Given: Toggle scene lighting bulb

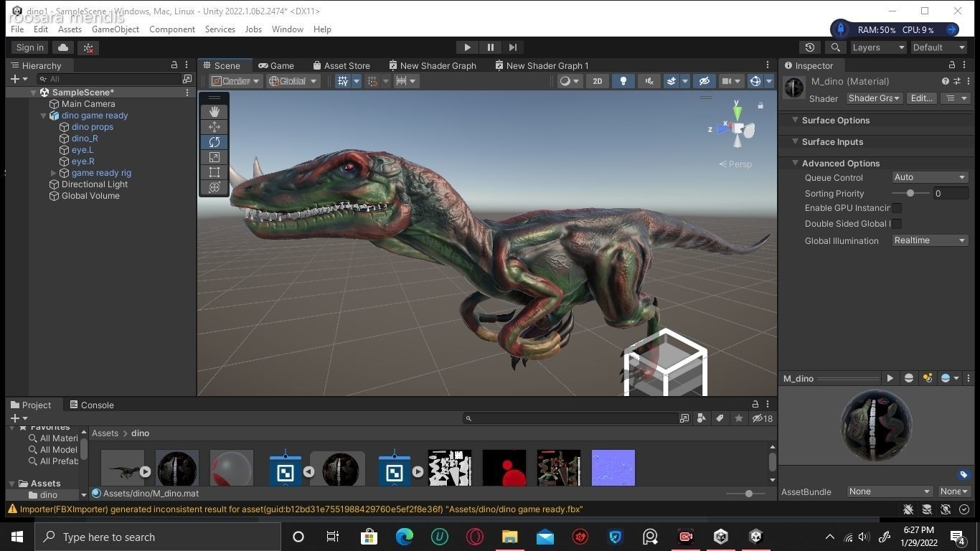Looking at the screenshot, I should [x=623, y=81].
